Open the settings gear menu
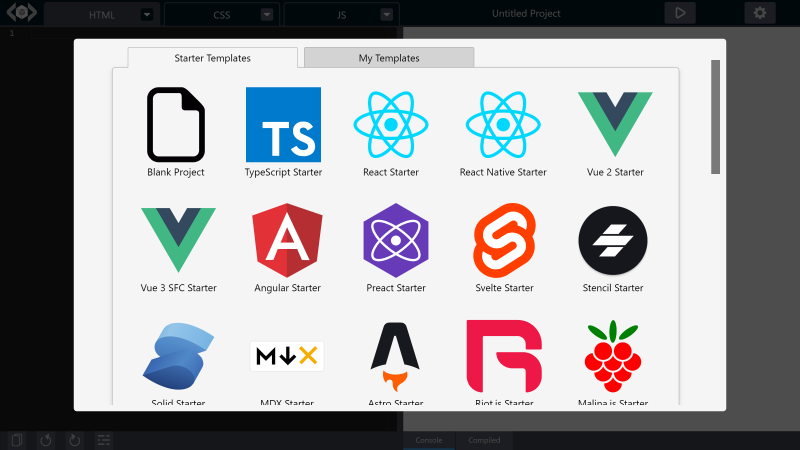 click(759, 13)
